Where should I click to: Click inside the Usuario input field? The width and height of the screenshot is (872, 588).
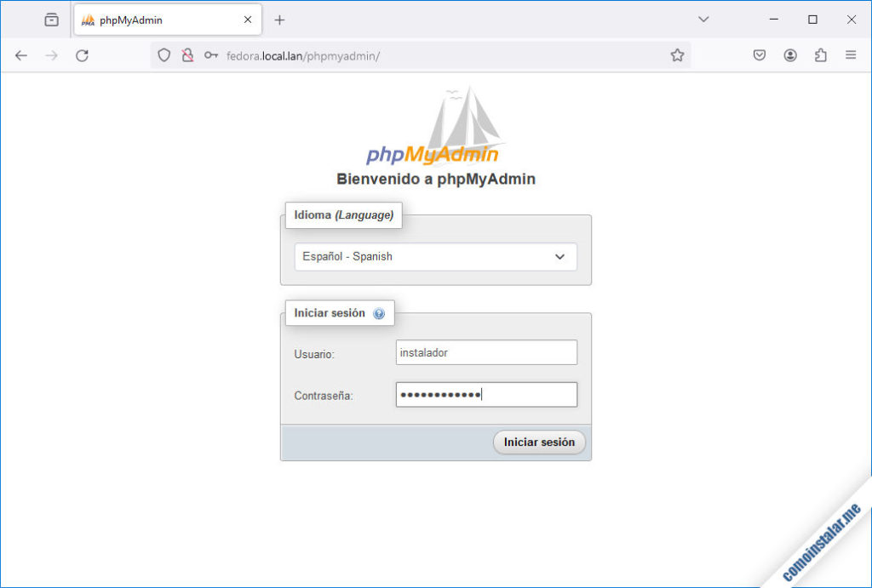click(x=485, y=351)
